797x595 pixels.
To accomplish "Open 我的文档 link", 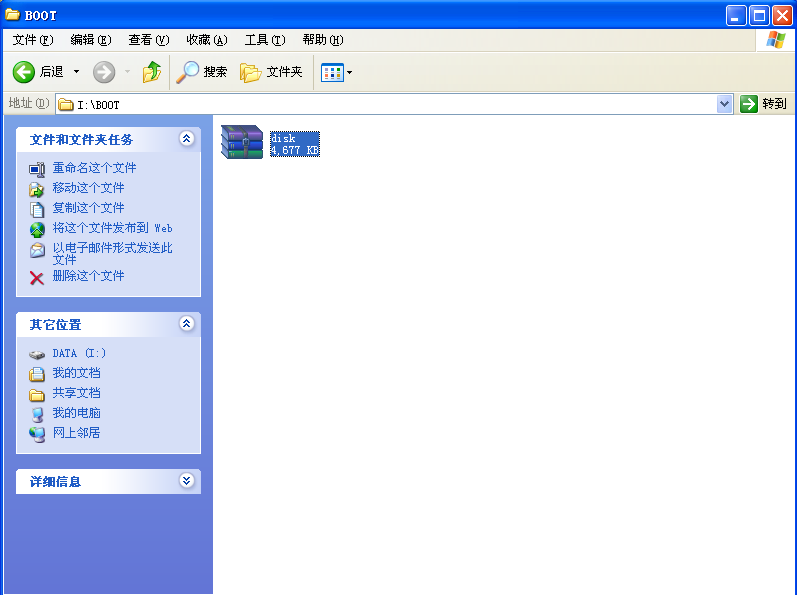I will [x=77, y=373].
